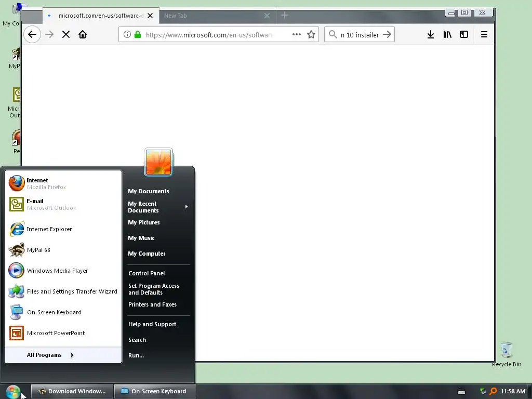Viewport: 532px width, 399px height.
Task: Stop loading the page with the X button
Action: coord(66,35)
